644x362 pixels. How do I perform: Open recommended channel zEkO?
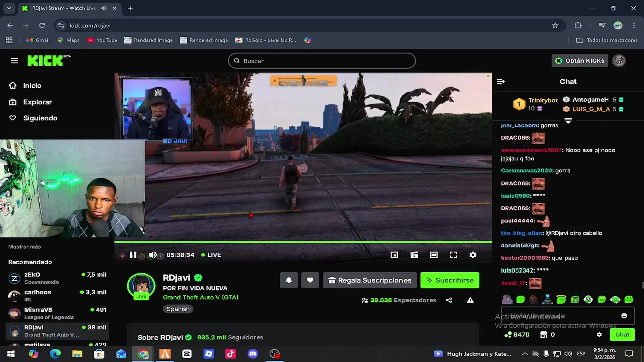tap(57, 278)
